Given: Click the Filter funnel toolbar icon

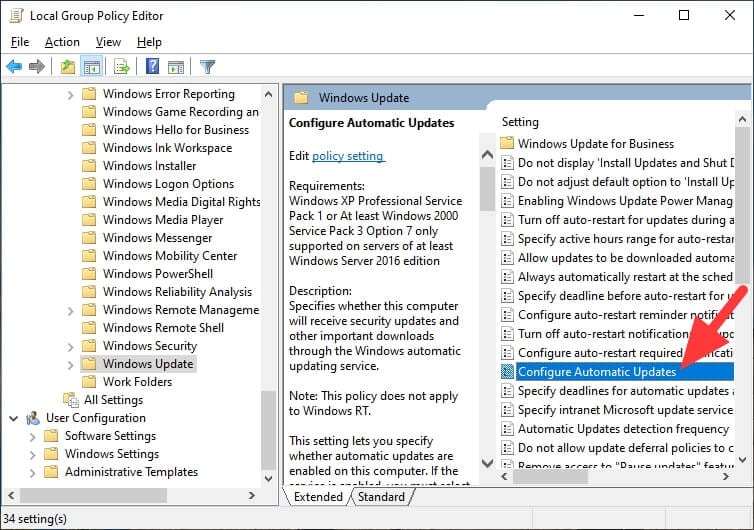Looking at the screenshot, I should (207, 66).
